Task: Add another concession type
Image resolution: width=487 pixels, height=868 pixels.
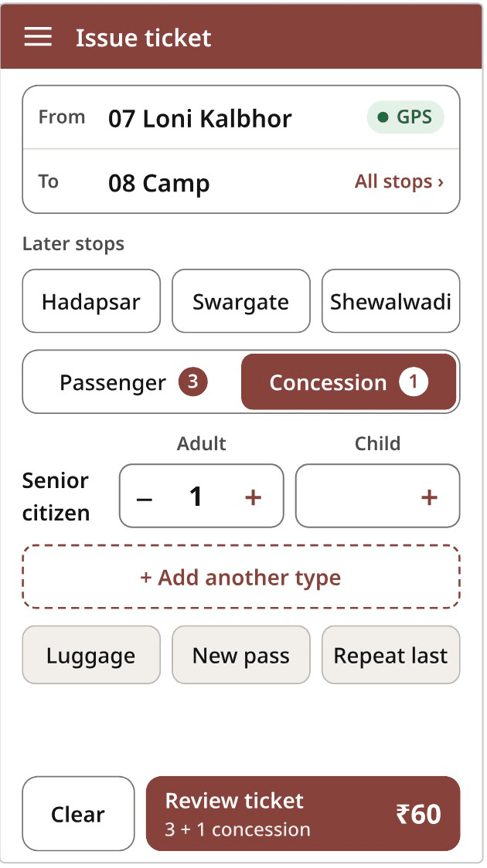Action: coord(241,578)
